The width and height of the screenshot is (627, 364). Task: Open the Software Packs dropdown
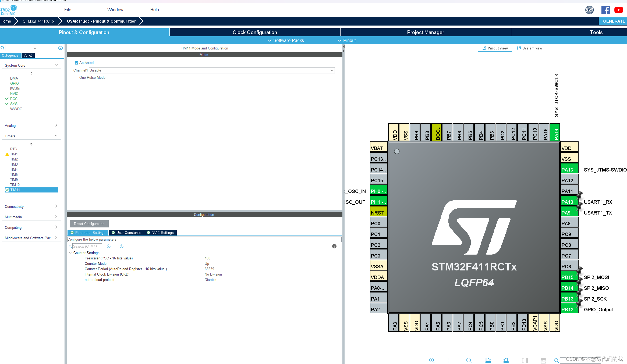[286, 40]
